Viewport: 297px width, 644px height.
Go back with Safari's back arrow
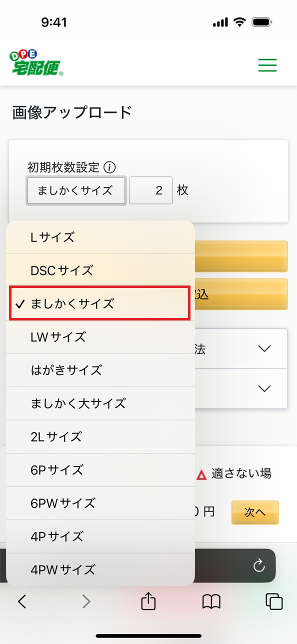coord(22,601)
